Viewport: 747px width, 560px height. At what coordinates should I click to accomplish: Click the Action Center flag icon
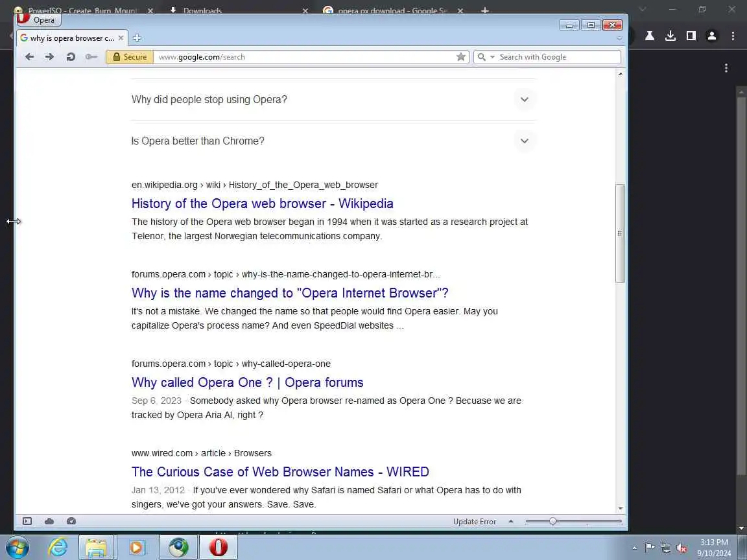point(649,548)
